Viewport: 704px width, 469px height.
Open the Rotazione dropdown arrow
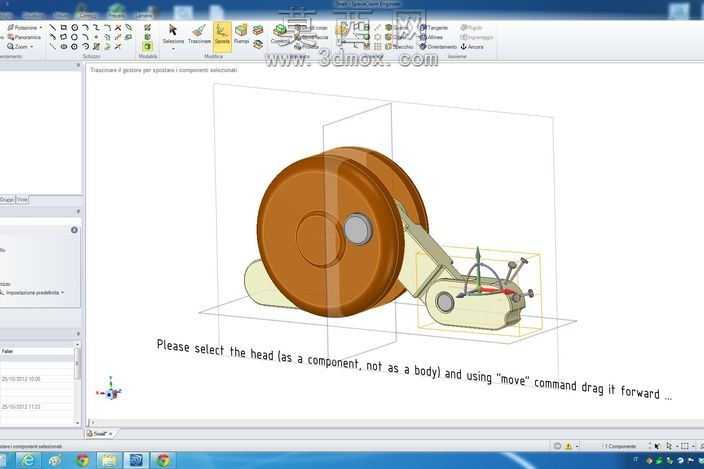coord(41,28)
